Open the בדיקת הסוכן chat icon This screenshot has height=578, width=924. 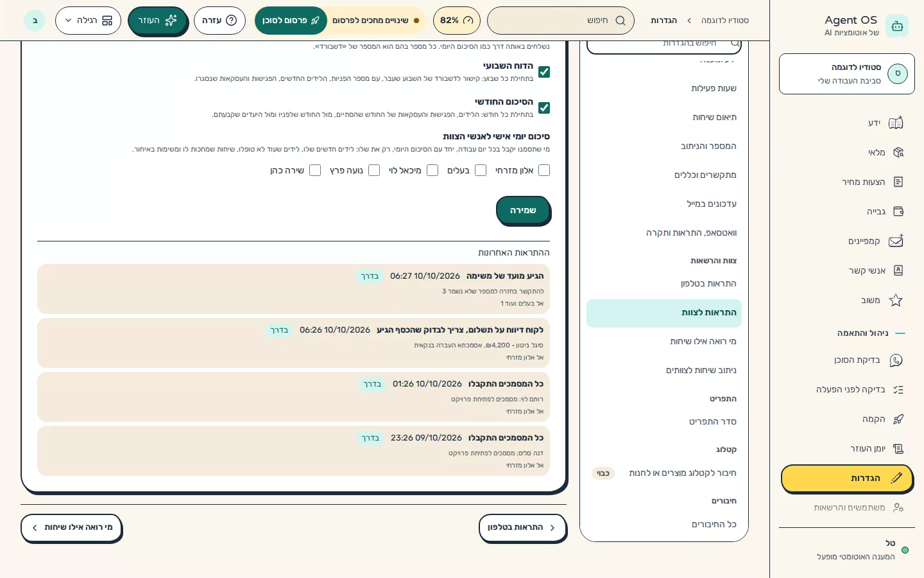click(896, 360)
